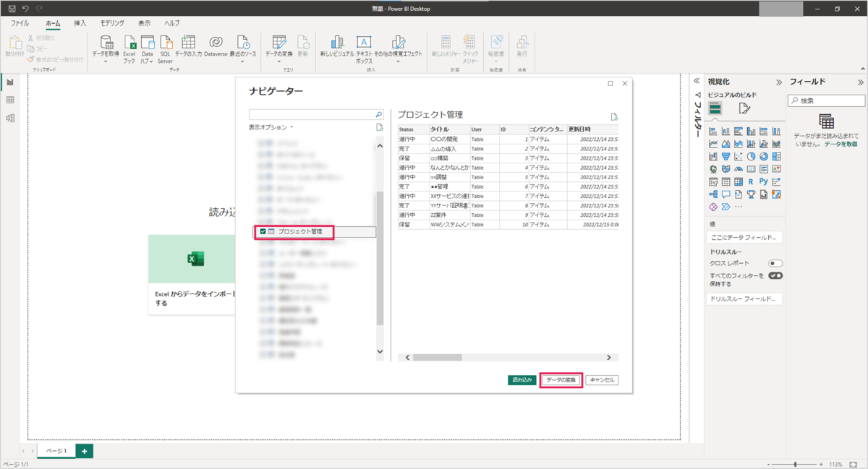The width and height of the screenshot is (868, 469).
Task: Click the ellipsis to get more visuals
Action: pos(738,207)
